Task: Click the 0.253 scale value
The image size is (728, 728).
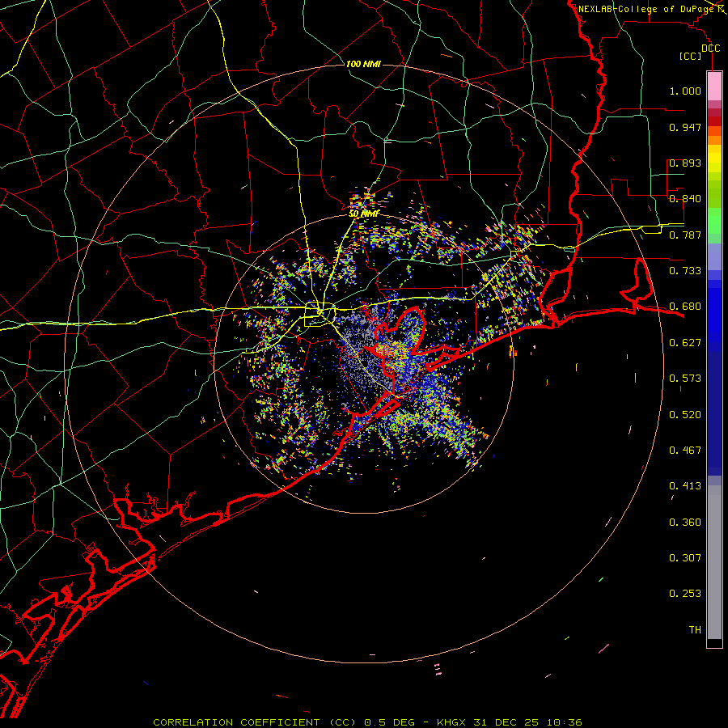Action: tap(685, 594)
